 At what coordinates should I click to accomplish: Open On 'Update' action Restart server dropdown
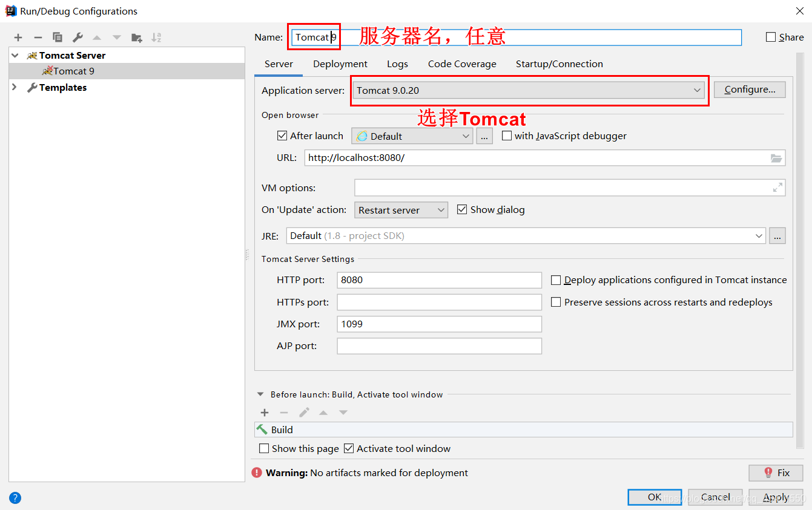[401, 210]
